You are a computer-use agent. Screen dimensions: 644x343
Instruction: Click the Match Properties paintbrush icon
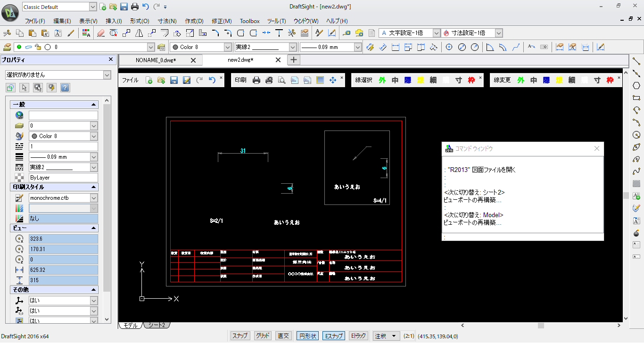point(71,33)
